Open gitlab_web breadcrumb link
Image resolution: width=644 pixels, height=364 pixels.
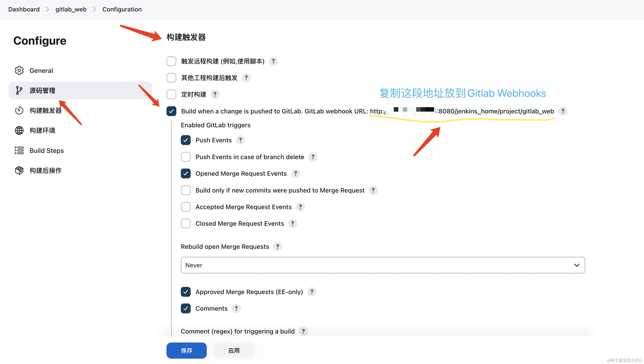tap(71, 9)
